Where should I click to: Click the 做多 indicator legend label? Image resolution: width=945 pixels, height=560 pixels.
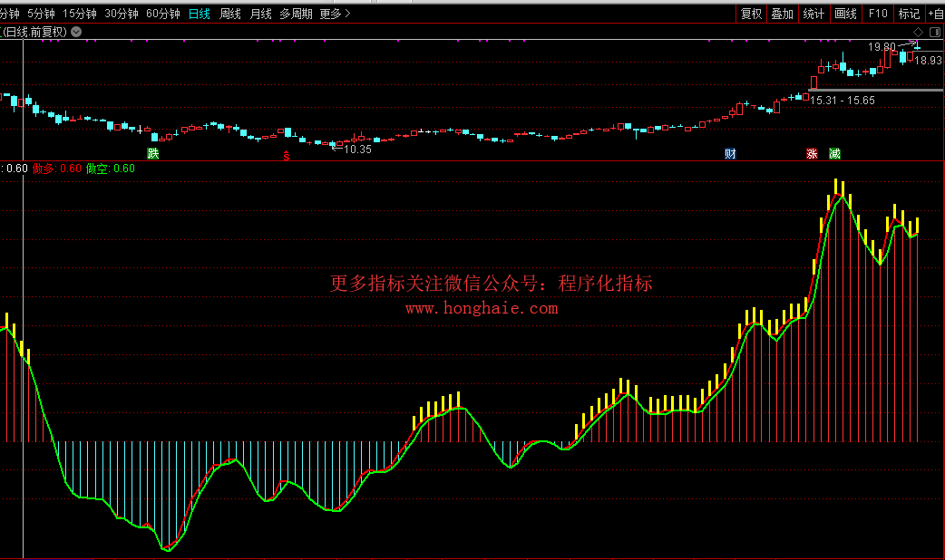(x=44, y=169)
